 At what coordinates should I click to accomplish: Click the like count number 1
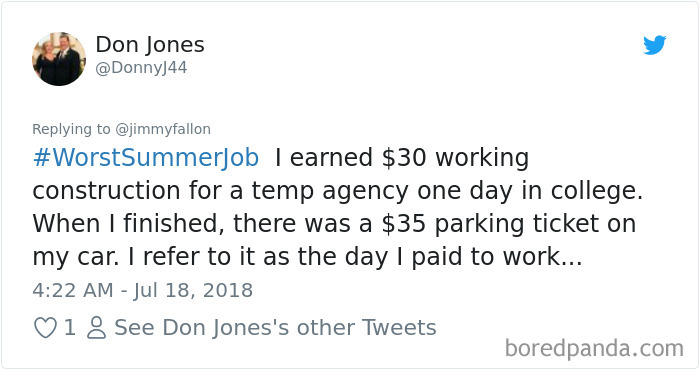[70, 328]
